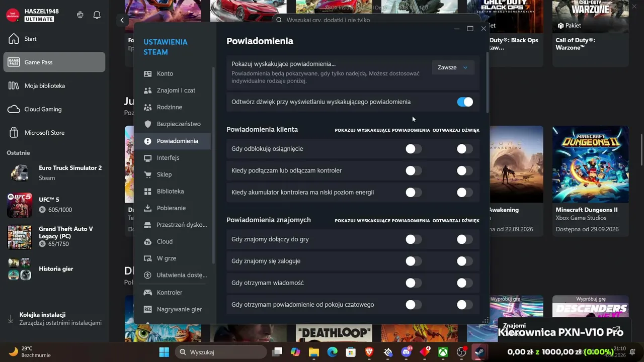644x362 pixels.
Task: Click the Moja biblioteka books icon
Action: pos(14,85)
